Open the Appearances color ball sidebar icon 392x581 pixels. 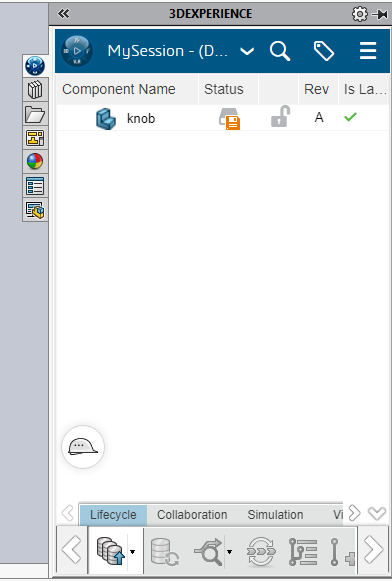[x=35, y=162]
